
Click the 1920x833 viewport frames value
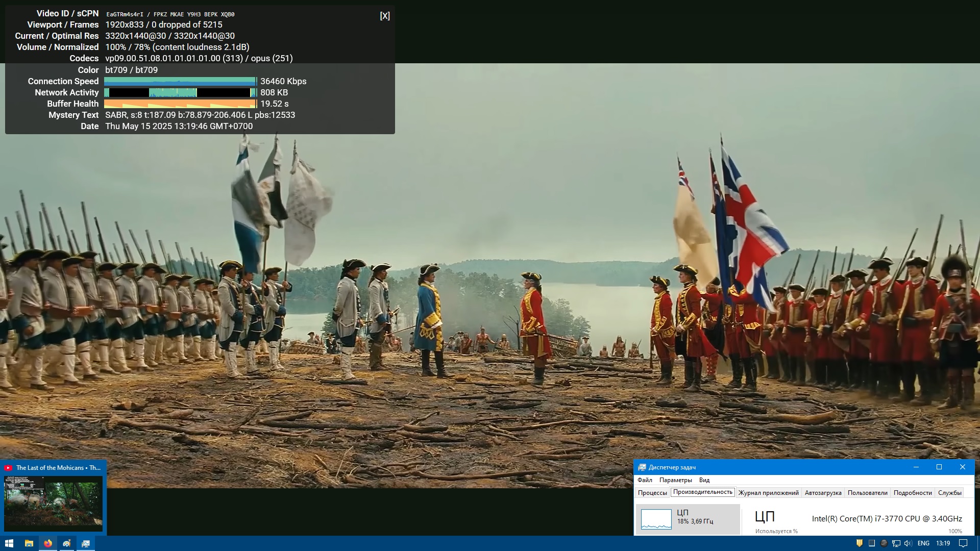point(164,25)
